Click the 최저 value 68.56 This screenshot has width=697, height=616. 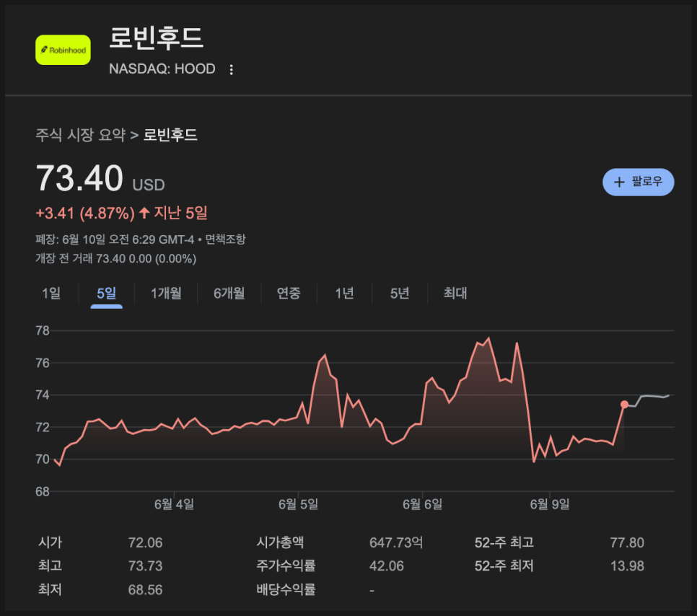point(145,590)
